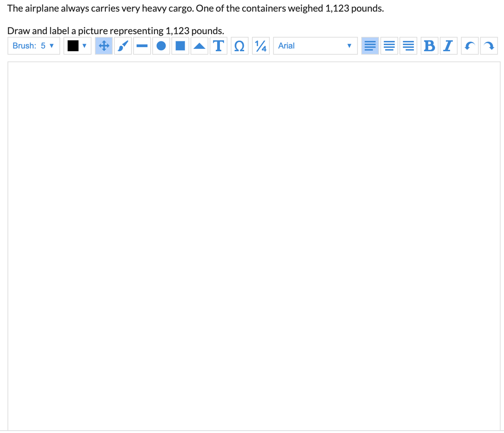Undo the last drawing action
This screenshot has height=433, width=504.
[x=470, y=46]
